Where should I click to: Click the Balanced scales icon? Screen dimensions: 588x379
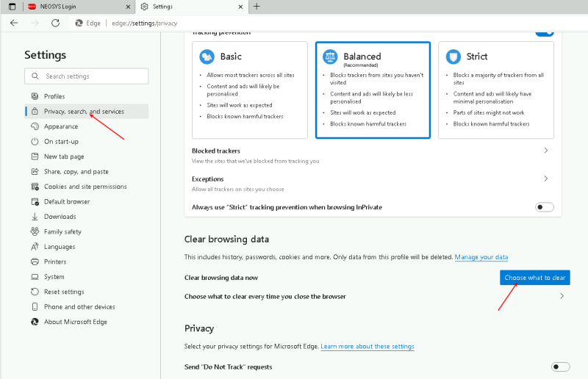tap(330, 57)
